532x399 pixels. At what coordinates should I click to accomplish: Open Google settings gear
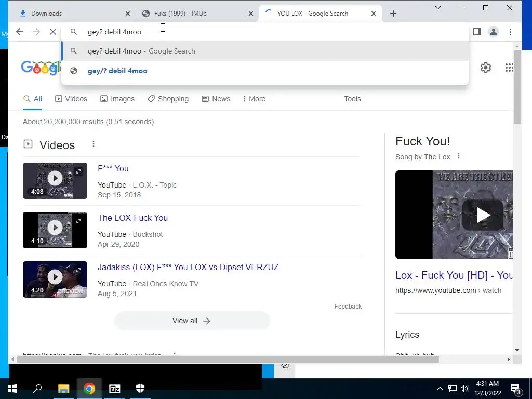[x=486, y=68]
